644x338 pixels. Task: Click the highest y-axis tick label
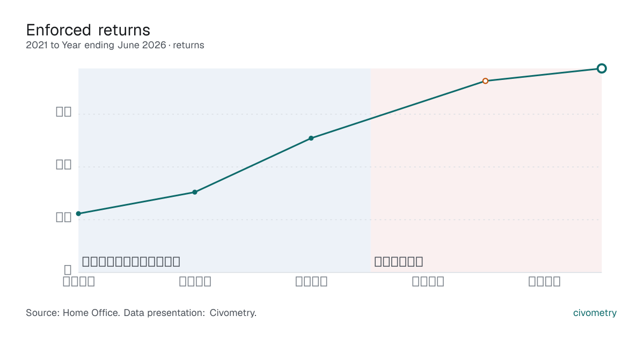pos(64,112)
